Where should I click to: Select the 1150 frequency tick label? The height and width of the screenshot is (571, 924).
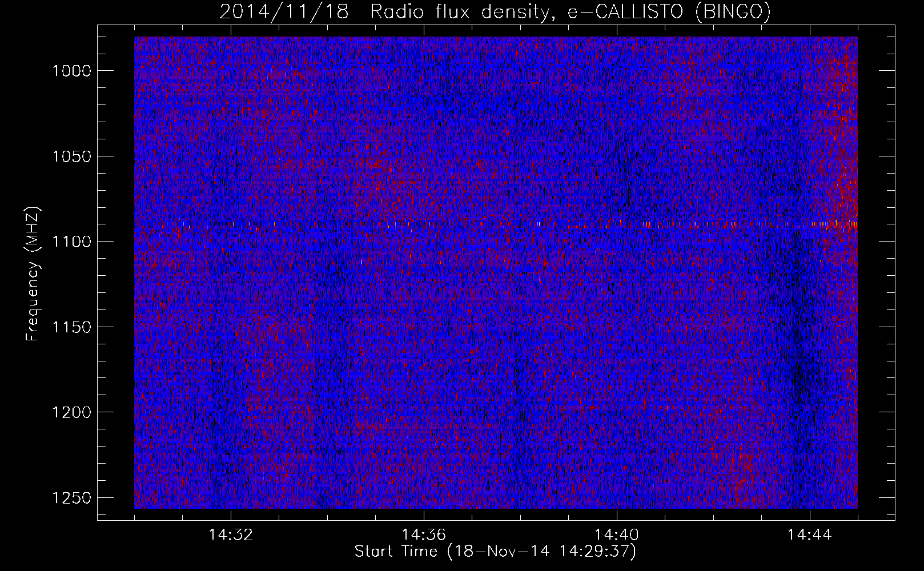(71, 327)
